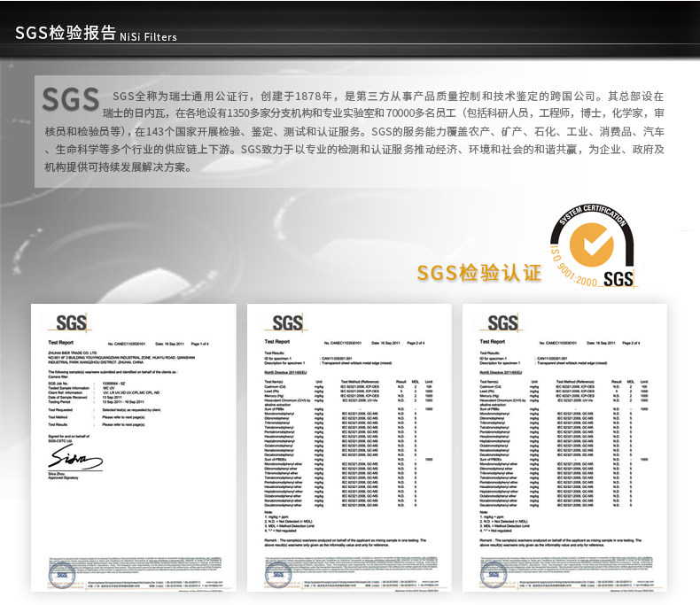The height and width of the screenshot is (605, 700).
Task: Click the round SGS stamp on rightmost report
Action: pyautogui.click(x=494, y=575)
